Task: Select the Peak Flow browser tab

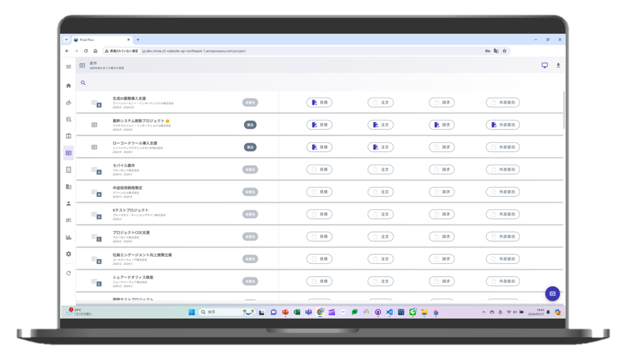Action: pos(101,40)
